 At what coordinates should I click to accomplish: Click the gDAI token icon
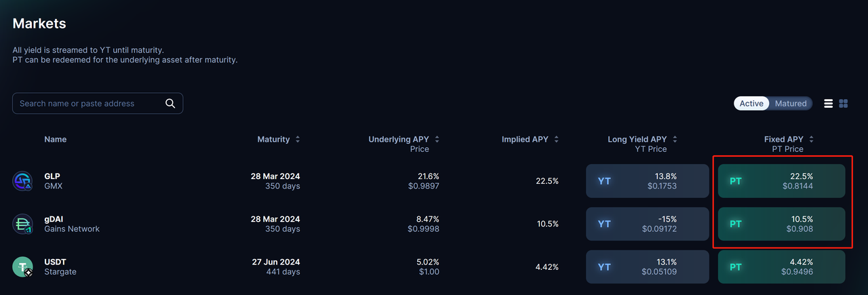point(22,224)
